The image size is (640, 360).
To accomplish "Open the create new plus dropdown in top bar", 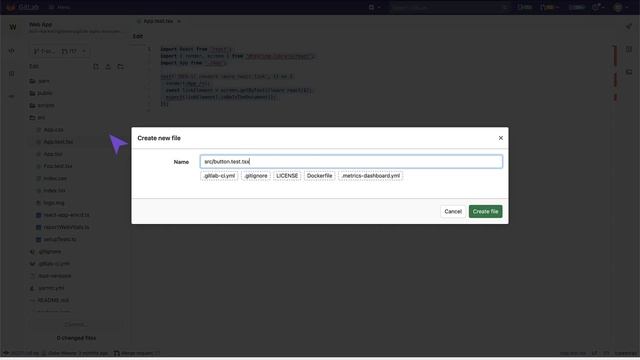I will [375, 7].
